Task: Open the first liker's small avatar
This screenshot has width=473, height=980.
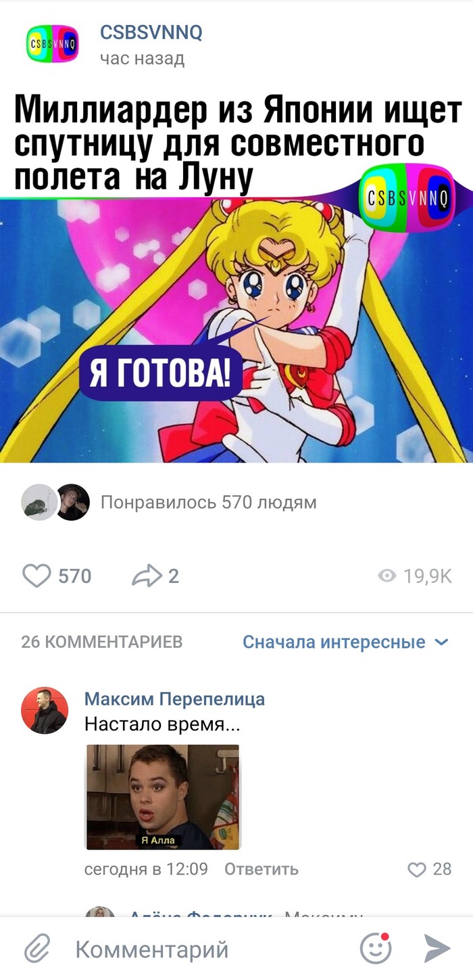Action: pos(39,503)
